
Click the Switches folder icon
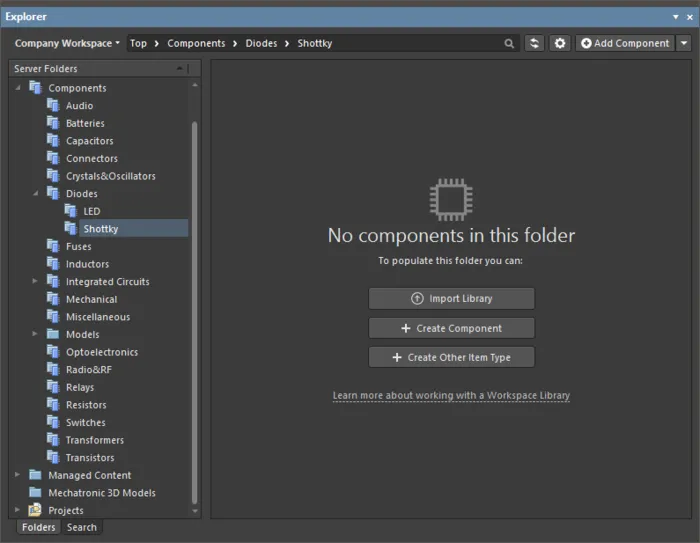tap(53, 422)
